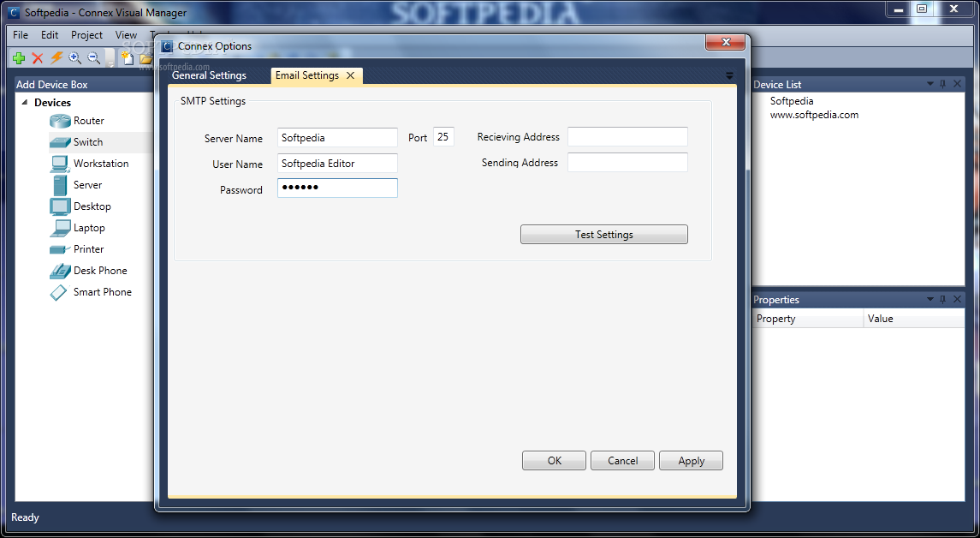The width and height of the screenshot is (980, 538).
Task: Open the Edit menu
Action: (x=50, y=35)
